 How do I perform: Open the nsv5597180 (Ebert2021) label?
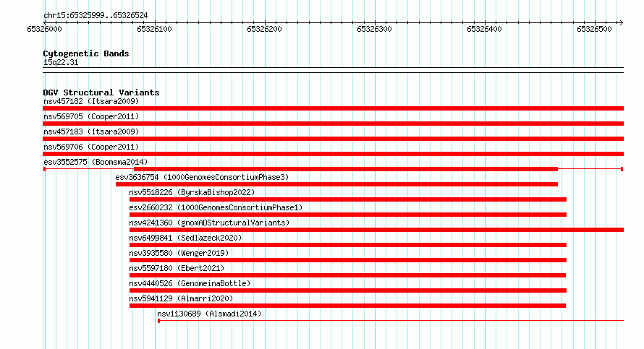pyautogui.click(x=177, y=268)
